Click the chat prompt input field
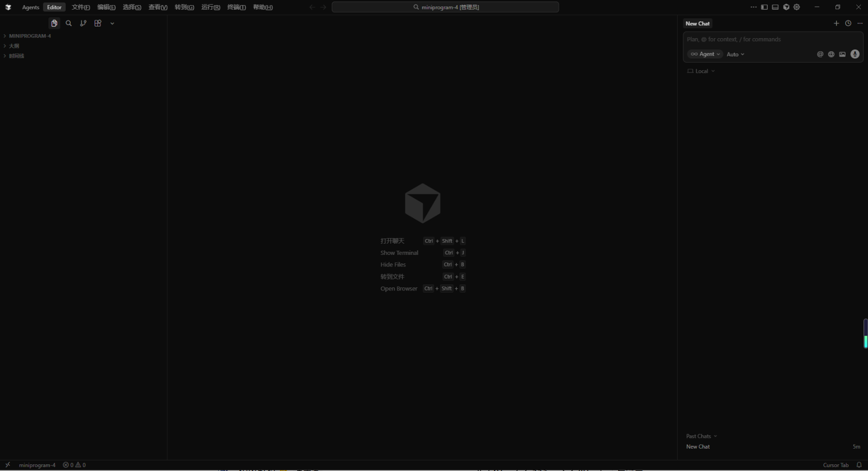Image resolution: width=868 pixels, height=471 pixels. tap(763, 40)
